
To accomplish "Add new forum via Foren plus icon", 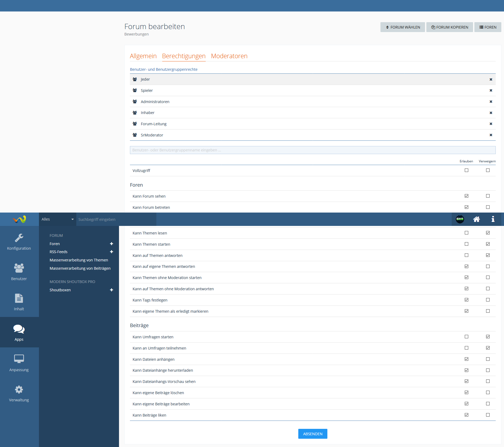I will tap(112, 244).
